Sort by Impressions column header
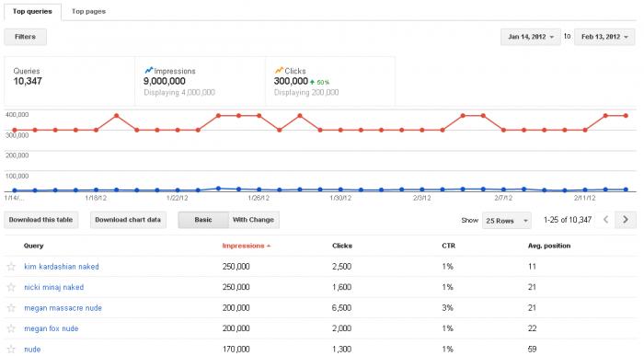The height and width of the screenshot is (356, 644). [x=247, y=246]
